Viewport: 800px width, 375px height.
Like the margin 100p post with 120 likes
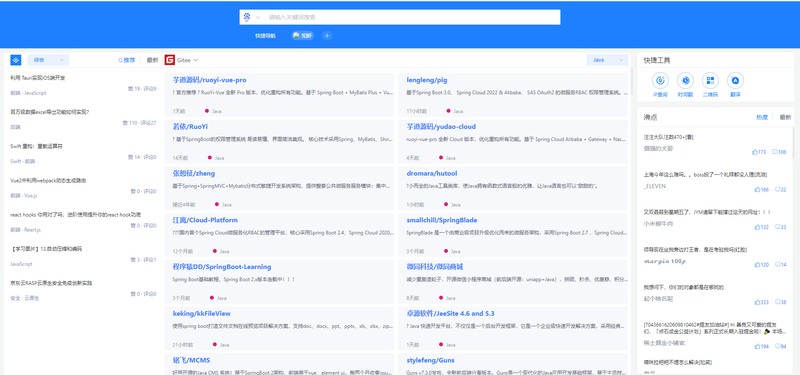tap(762, 264)
